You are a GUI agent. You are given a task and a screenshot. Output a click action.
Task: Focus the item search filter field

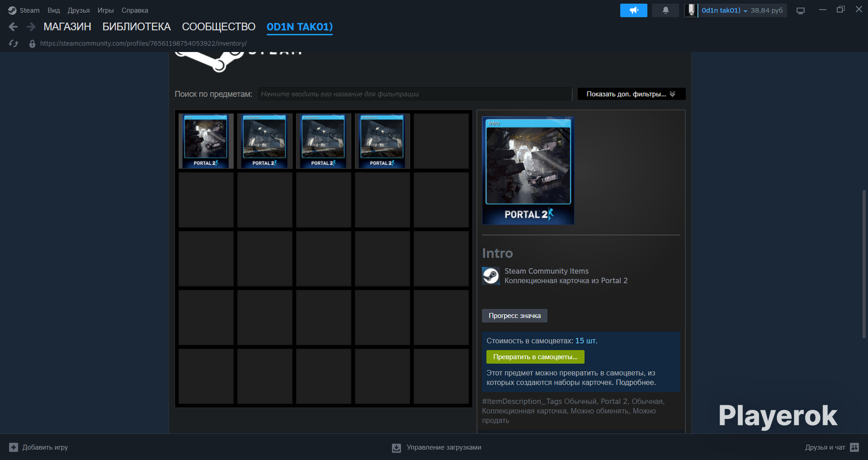tap(415, 94)
